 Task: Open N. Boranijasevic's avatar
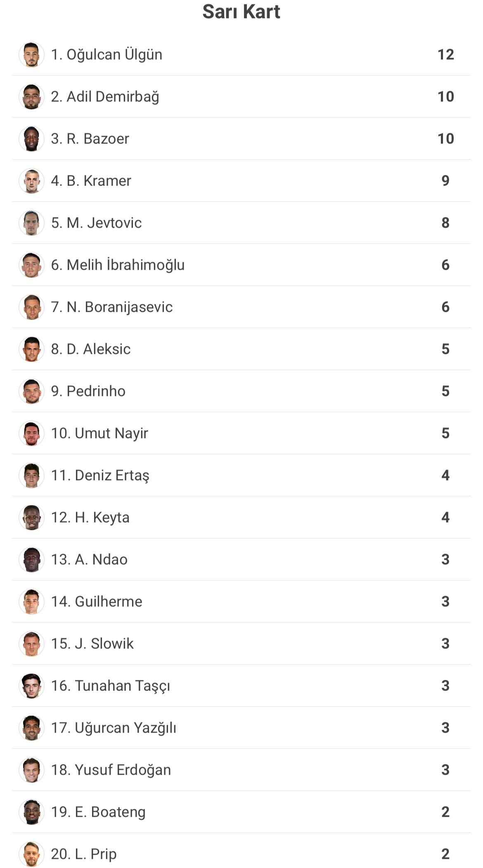tap(31, 307)
